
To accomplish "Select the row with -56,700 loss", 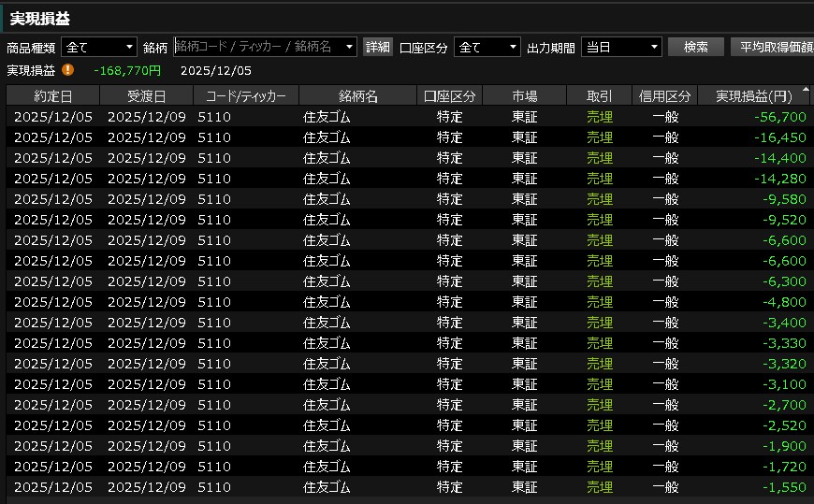I will pos(407,117).
